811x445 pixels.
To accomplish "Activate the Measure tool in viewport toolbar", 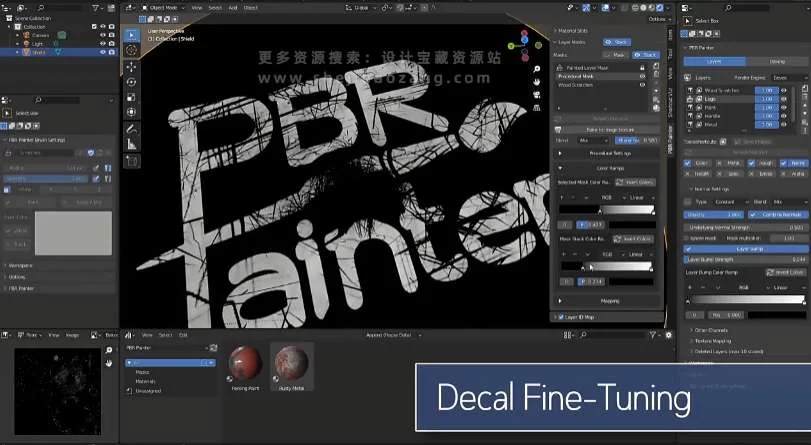I will [x=131, y=145].
